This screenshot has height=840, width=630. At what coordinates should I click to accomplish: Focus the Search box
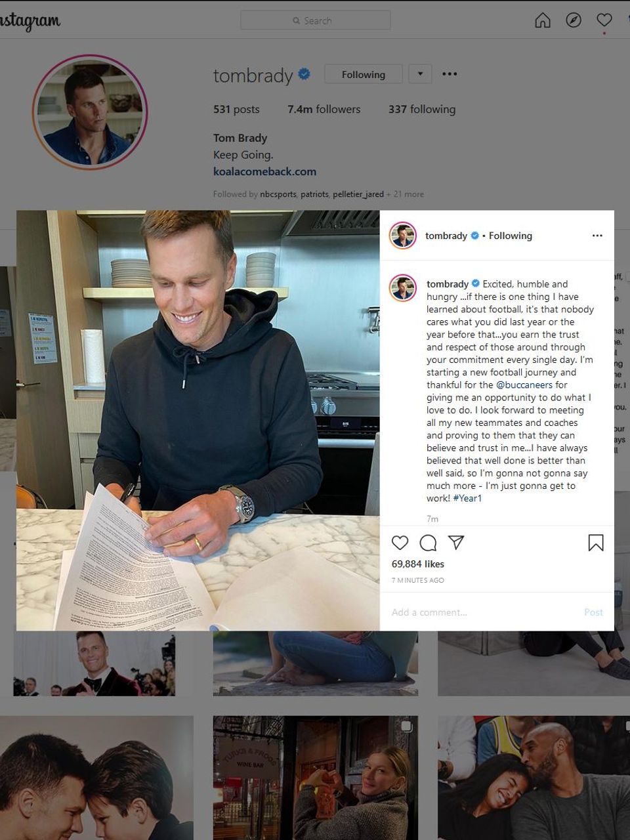click(x=315, y=20)
